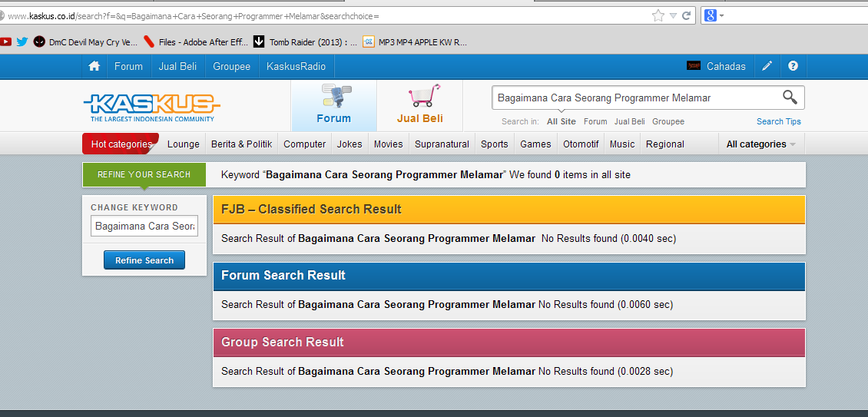The width and height of the screenshot is (868, 417).
Task: Open the Games category
Action: coord(535,144)
